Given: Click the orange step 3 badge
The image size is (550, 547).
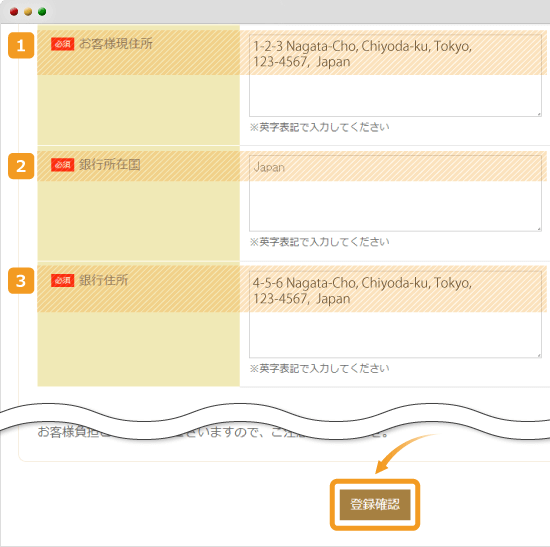Looking at the screenshot, I should click(x=21, y=281).
